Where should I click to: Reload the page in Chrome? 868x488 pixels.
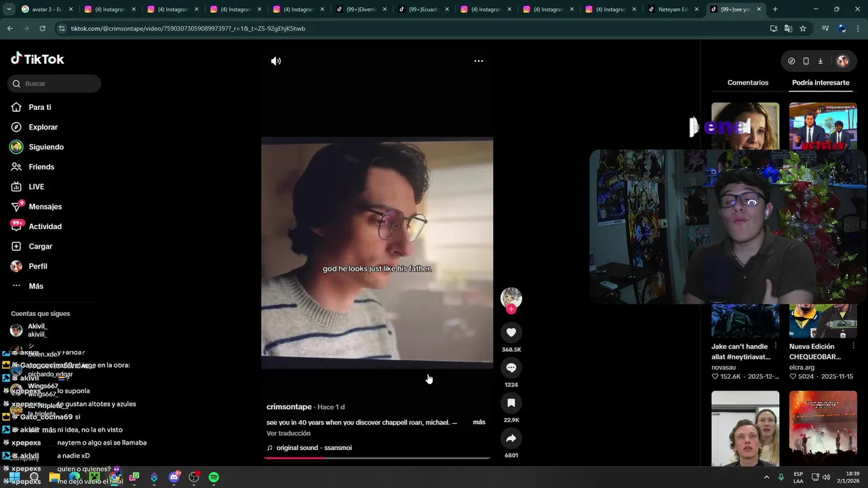(x=42, y=28)
